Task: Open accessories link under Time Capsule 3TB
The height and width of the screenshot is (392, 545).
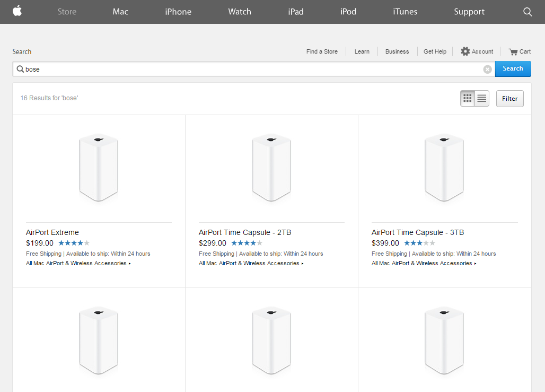Action: [x=424, y=263]
